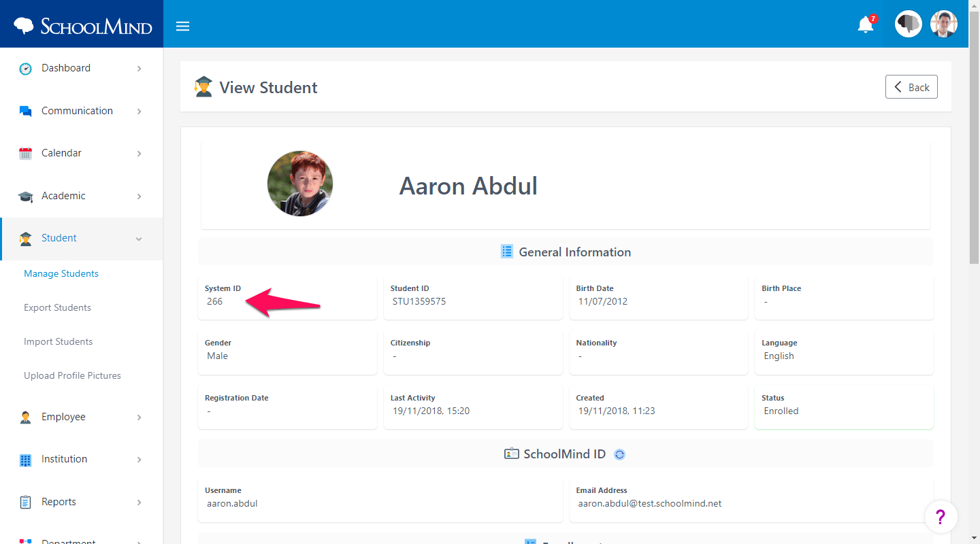Click the General Information list icon

[x=506, y=252]
